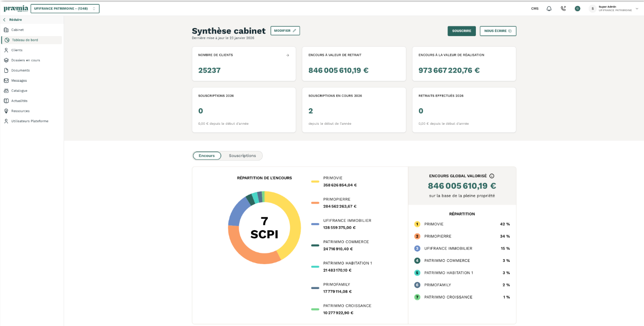Click the SOUSCRIRE button

pos(462,31)
